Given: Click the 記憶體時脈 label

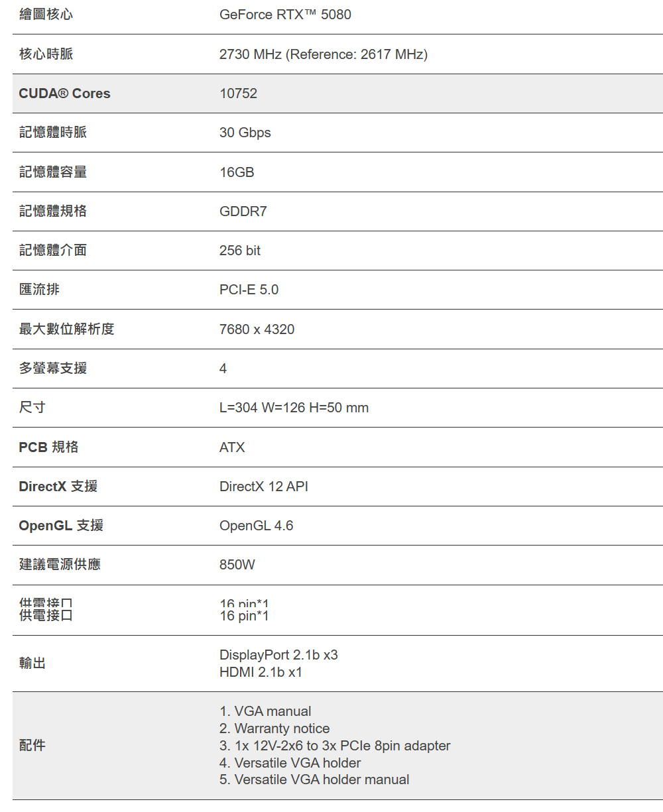Looking at the screenshot, I should tap(52, 133).
